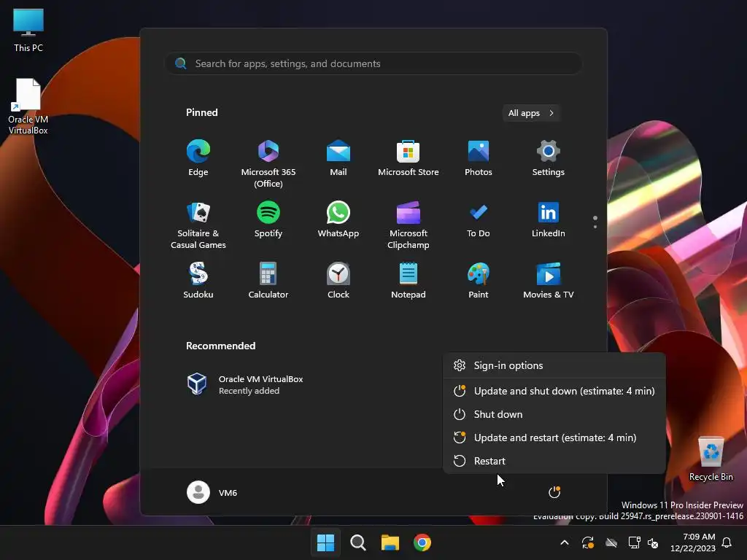747x560 pixels.
Task: Expand the All apps list
Action: pos(531,113)
